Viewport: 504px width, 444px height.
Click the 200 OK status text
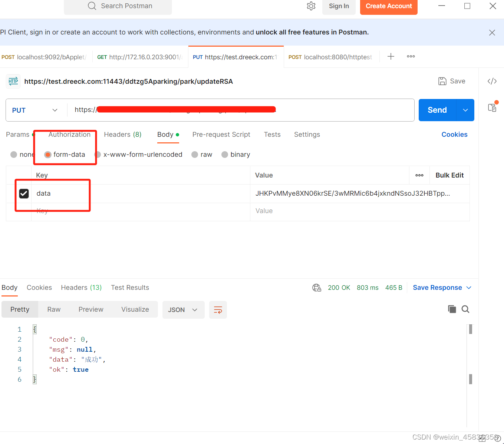(339, 288)
